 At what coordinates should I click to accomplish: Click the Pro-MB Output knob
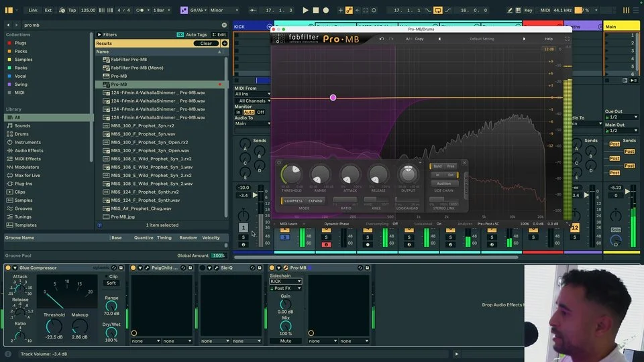[x=408, y=174]
